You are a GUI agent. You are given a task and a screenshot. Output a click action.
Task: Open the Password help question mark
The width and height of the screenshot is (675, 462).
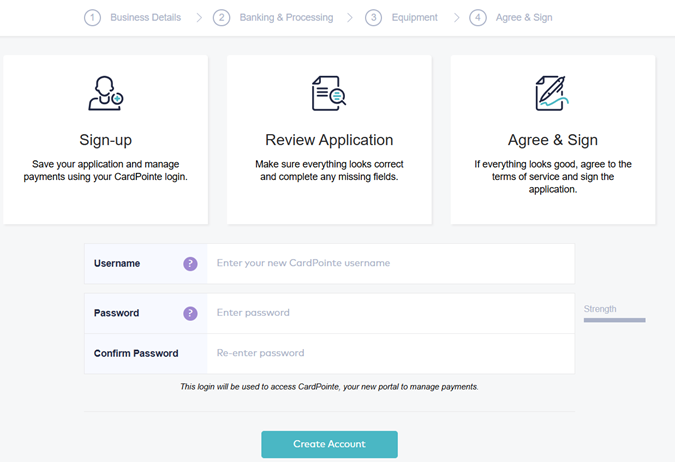[190, 313]
